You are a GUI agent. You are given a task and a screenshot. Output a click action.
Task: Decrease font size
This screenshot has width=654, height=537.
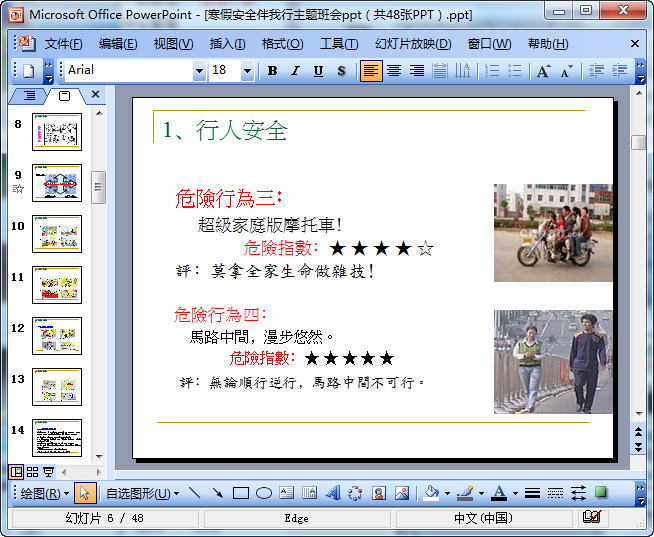(x=566, y=71)
